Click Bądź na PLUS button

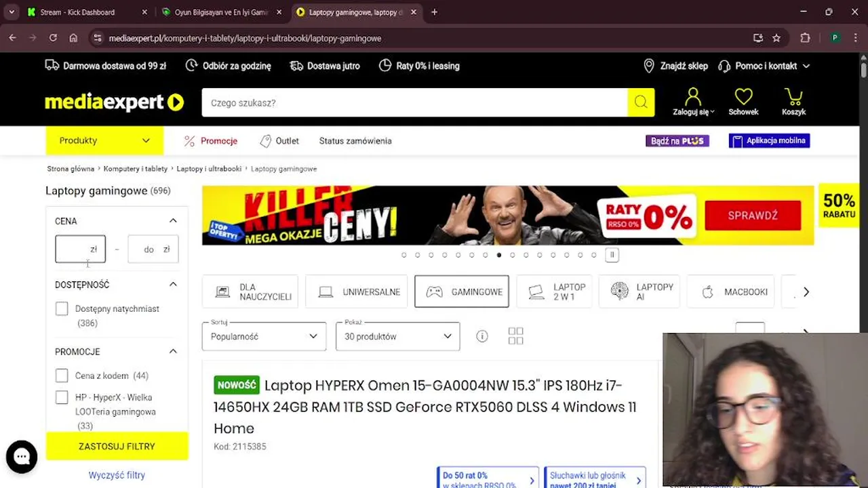[677, 141]
